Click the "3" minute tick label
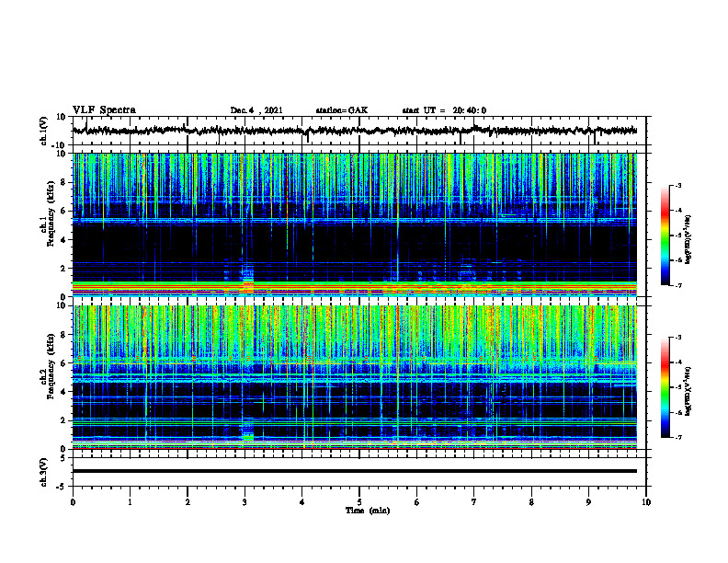This screenshot has height=563, width=728. [x=245, y=502]
